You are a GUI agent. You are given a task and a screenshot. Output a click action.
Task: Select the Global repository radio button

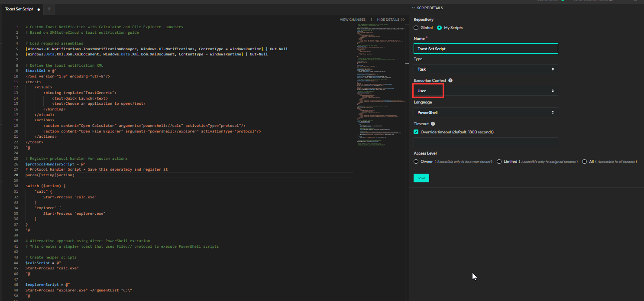[x=416, y=28]
